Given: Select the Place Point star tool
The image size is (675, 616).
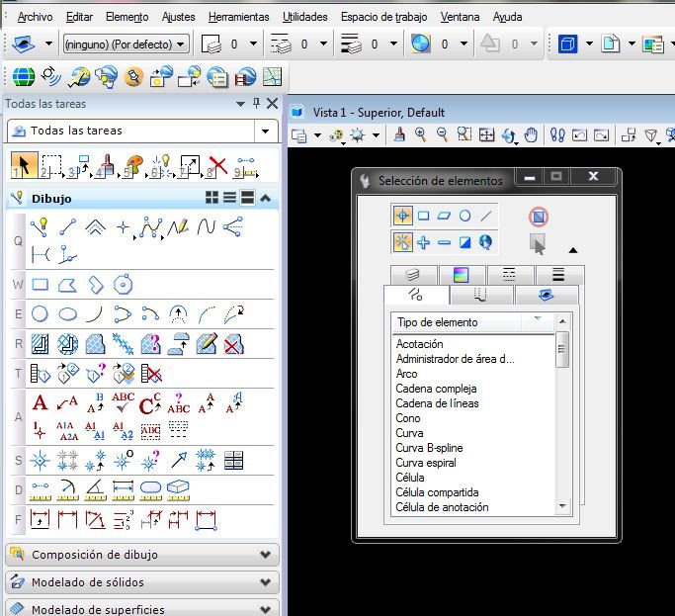Looking at the screenshot, I should [124, 227].
